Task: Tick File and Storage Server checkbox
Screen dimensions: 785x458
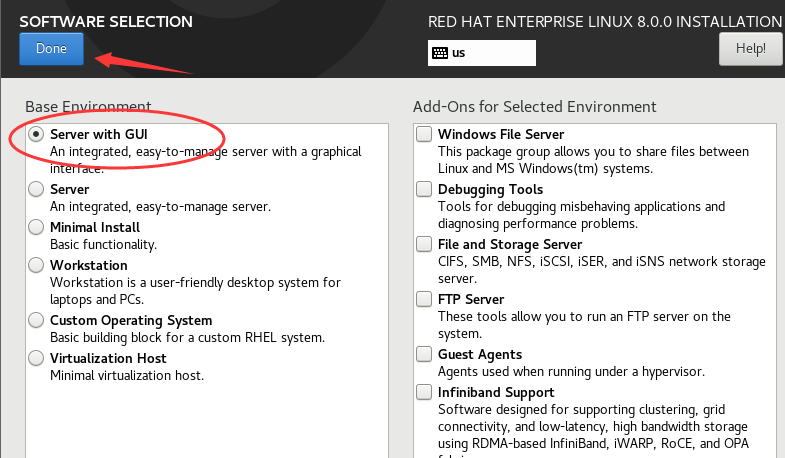Action: pyautogui.click(x=425, y=244)
